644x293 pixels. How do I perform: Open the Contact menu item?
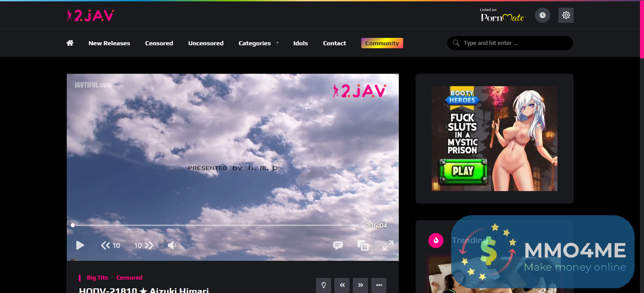[334, 43]
